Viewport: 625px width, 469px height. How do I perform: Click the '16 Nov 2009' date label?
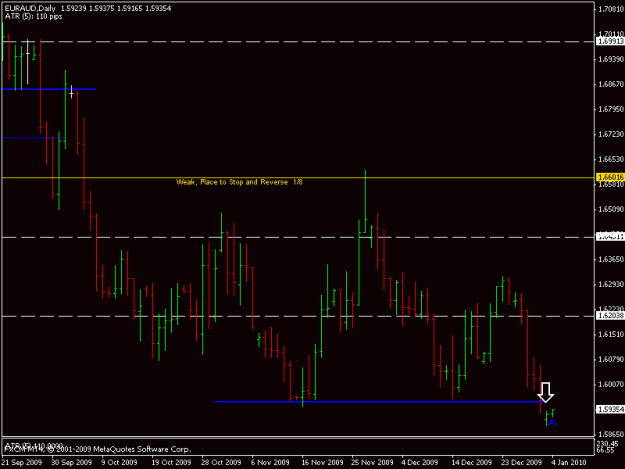[x=322, y=462]
